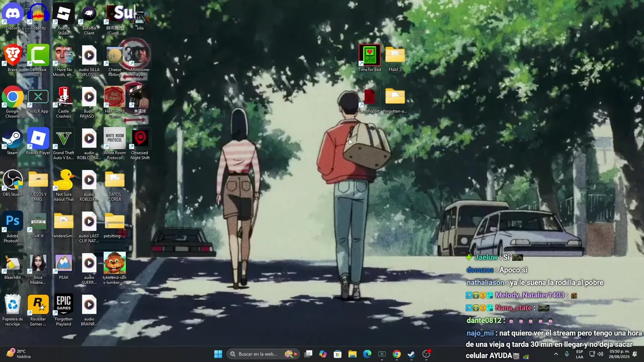Screen dimensions: 644x362
Task: Open Copilot from the taskbar
Action: pos(323,354)
